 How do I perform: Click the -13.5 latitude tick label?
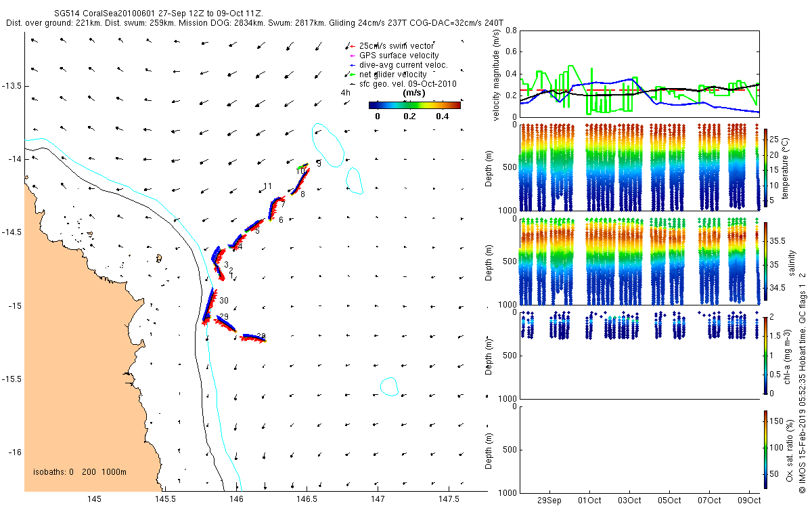[x=12, y=86]
